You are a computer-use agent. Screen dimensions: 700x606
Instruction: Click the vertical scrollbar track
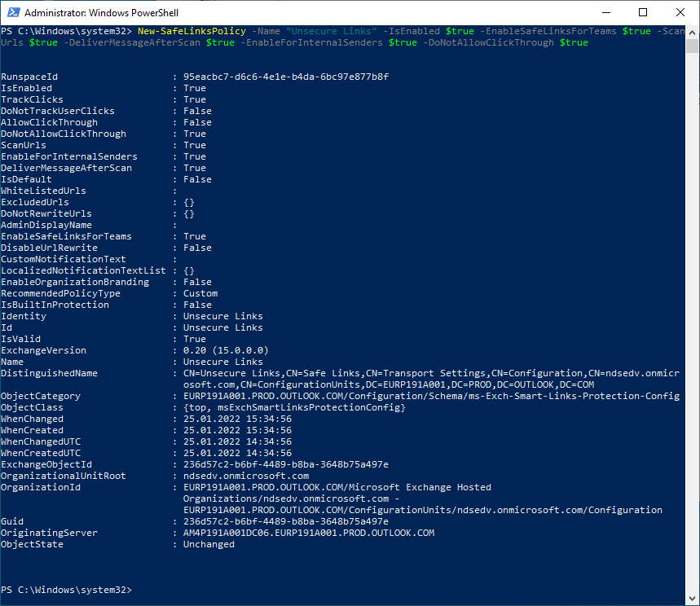tap(692, 326)
